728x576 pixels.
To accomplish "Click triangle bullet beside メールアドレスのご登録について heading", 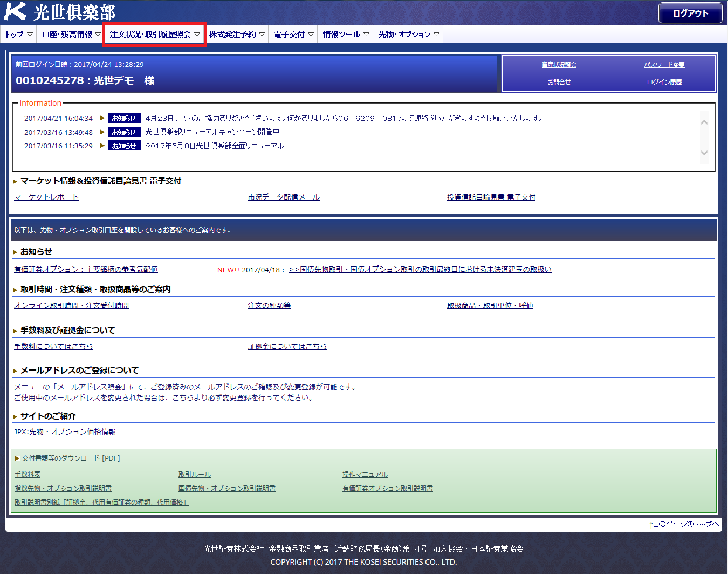I will pos(15,371).
